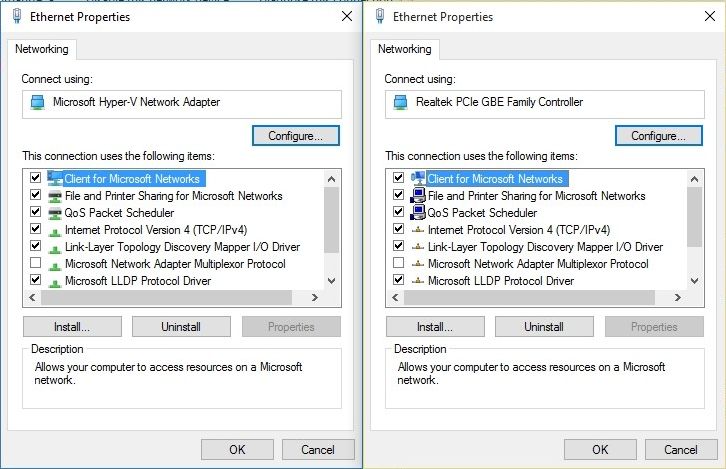Click the File and Printer Sharing icon in Hyper-V dialog

(x=55, y=196)
